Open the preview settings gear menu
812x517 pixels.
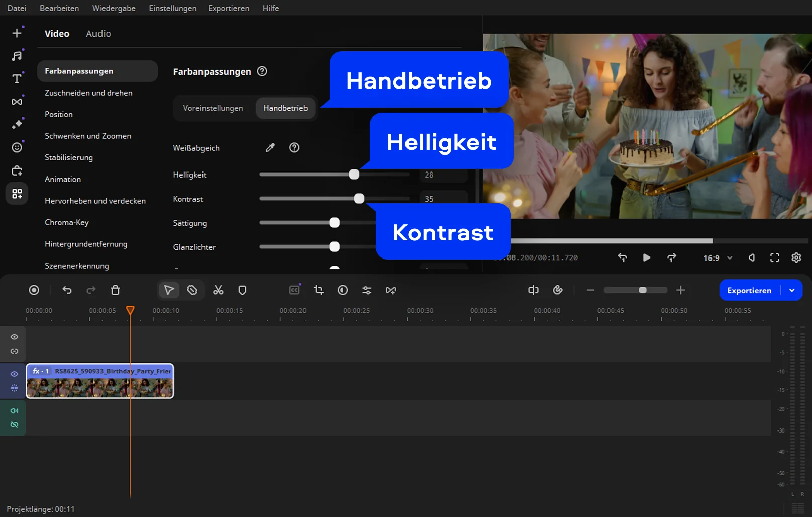point(796,258)
